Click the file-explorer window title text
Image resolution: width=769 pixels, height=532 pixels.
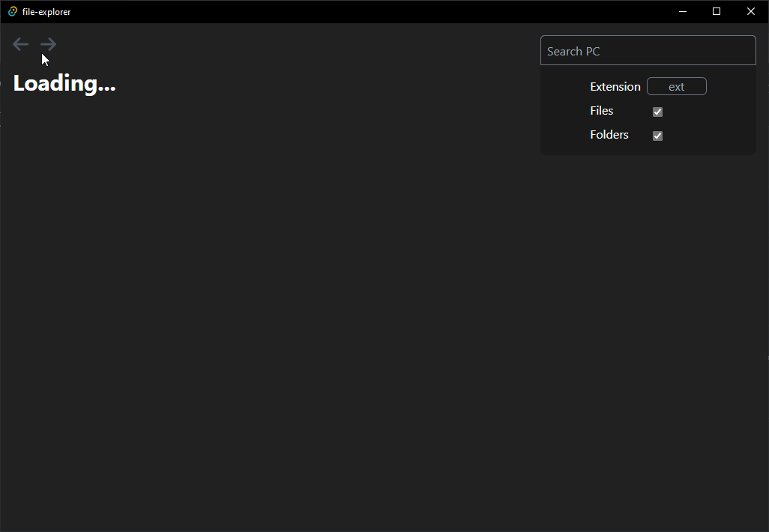tap(46, 12)
